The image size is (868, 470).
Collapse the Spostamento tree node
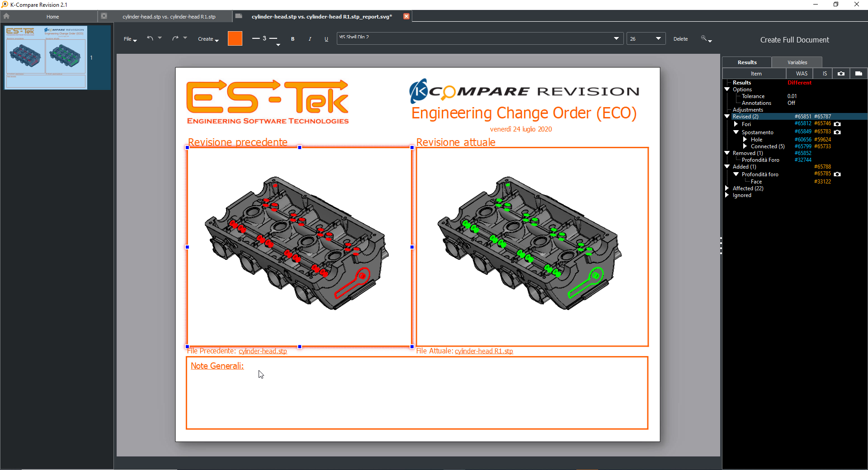pos(736,132)
